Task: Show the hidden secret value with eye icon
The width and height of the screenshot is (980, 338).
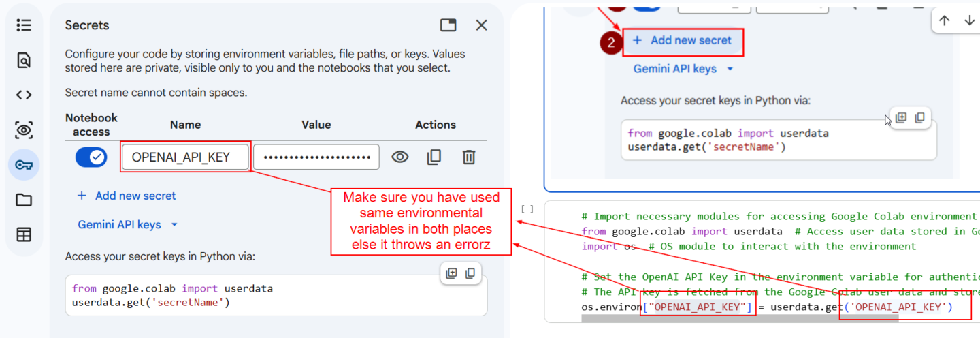Action: pos(399,157)
